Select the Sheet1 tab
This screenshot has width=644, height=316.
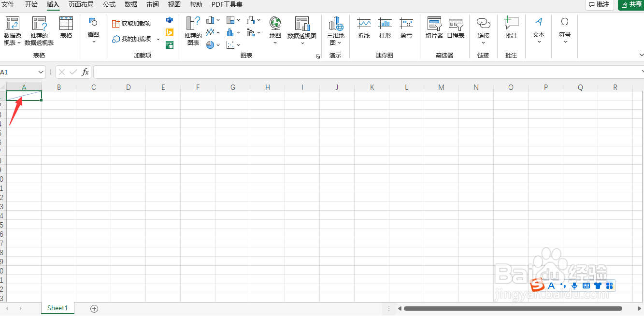[57, 308]
